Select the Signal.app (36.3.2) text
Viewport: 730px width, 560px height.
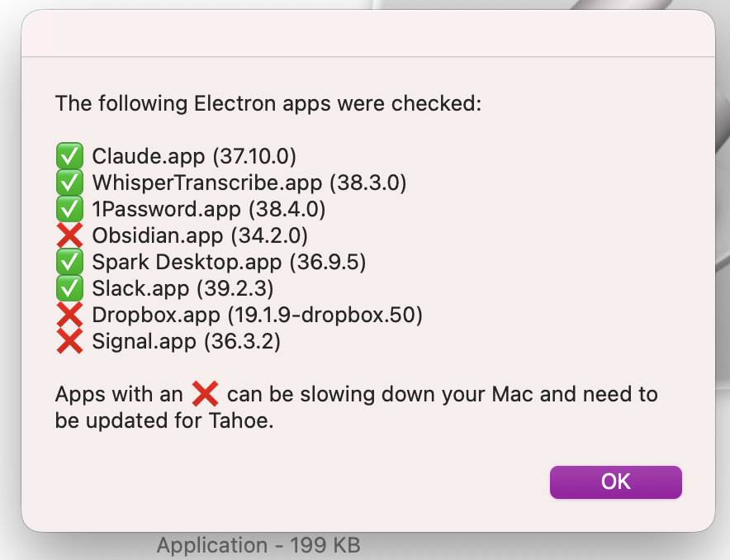click(187, 341)
